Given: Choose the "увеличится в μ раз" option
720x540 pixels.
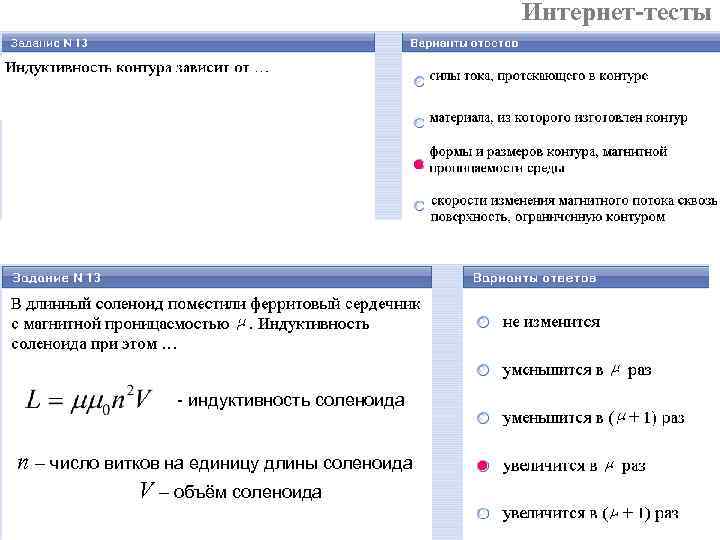Looking at the screenshot, I should 483,466.
